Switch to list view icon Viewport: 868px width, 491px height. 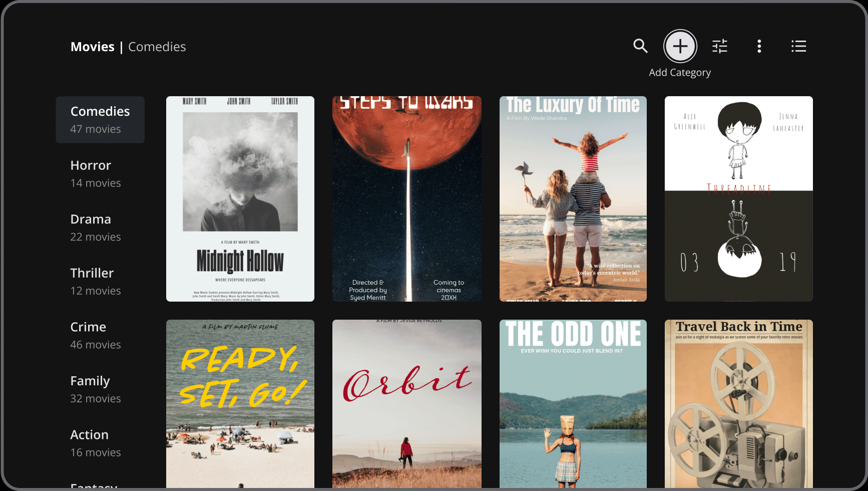[798, 46]
